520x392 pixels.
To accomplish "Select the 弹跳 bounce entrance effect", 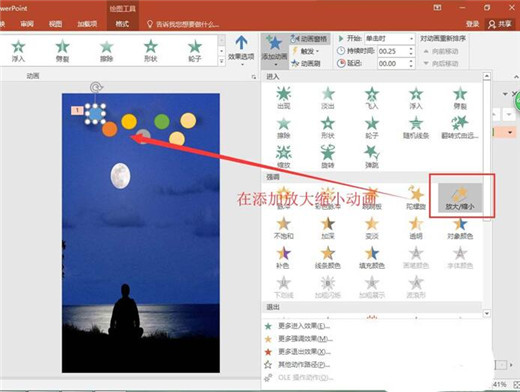I will pyautogui.click(x=372, y=157).
